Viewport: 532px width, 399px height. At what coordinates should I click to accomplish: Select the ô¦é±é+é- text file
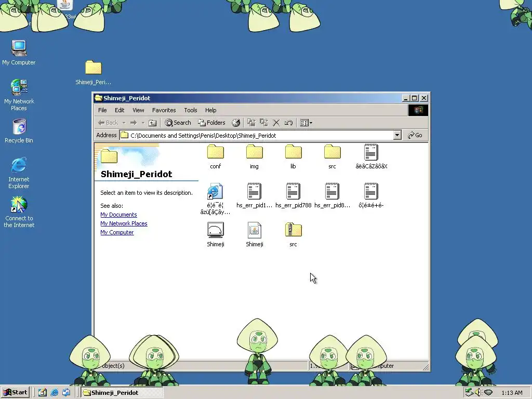point(371,191)
